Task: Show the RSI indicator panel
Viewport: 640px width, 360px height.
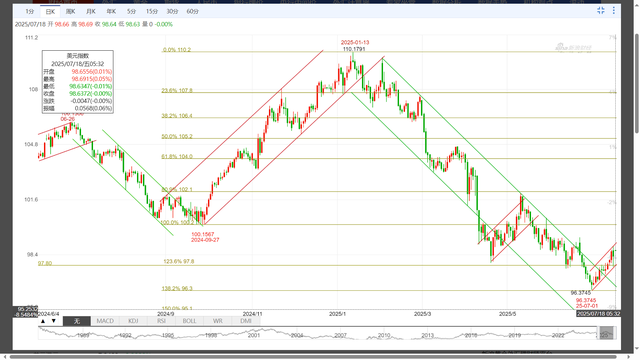Action: tap(161, 321)
